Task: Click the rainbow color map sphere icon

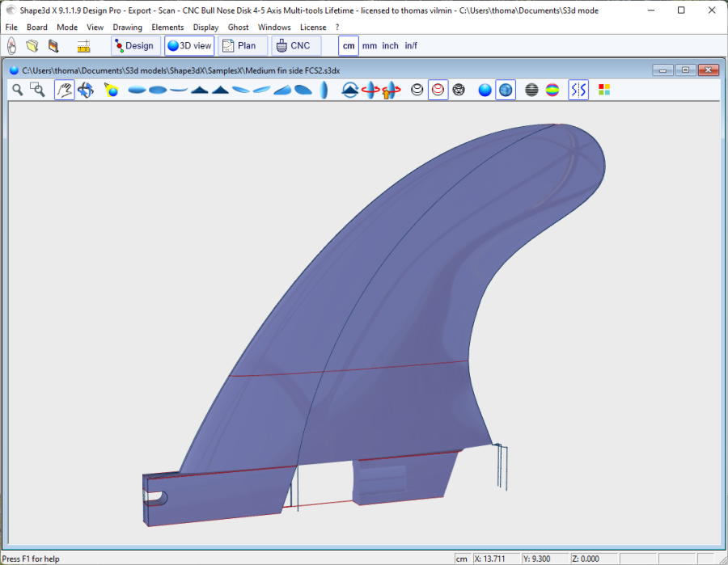Action: [552, 90]
